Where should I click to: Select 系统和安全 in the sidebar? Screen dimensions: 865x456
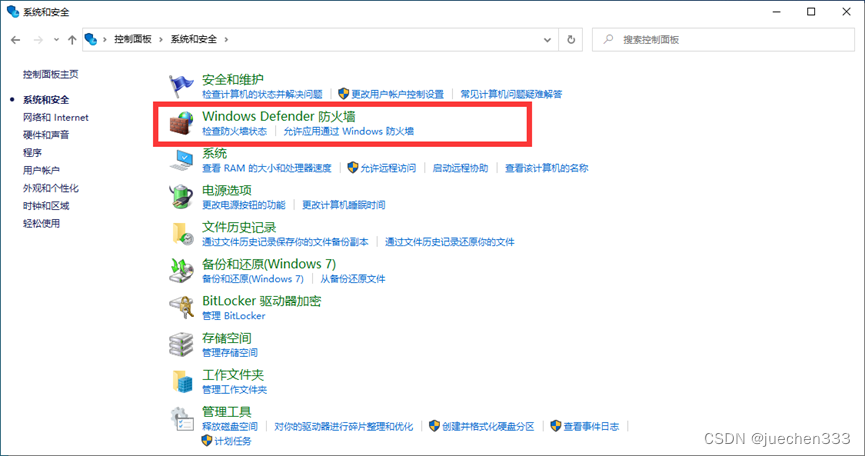[46, 99]
